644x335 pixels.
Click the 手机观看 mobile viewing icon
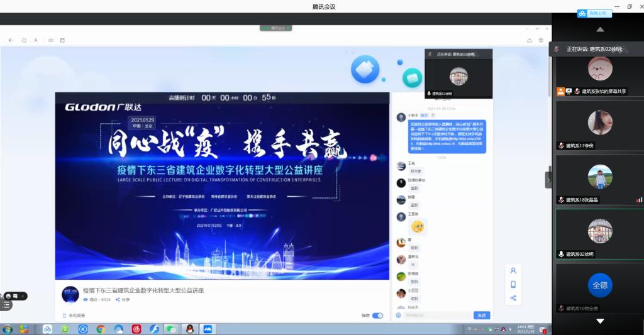click(x=64, y=315)
